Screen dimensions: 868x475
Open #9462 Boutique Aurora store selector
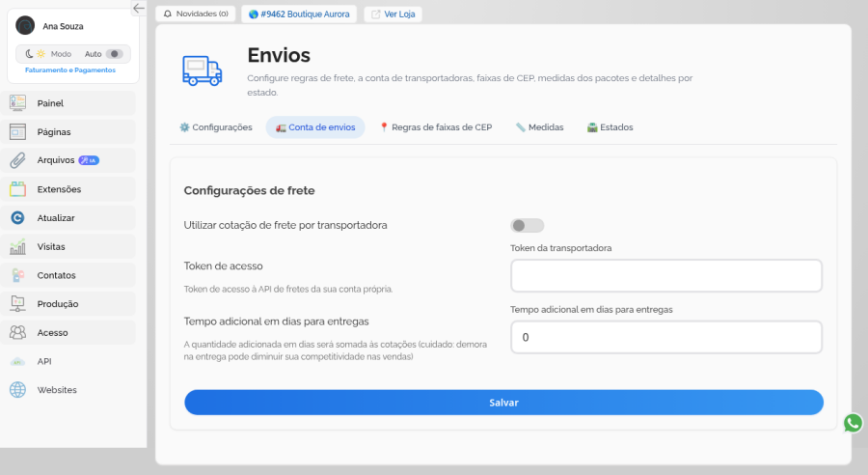299,14
